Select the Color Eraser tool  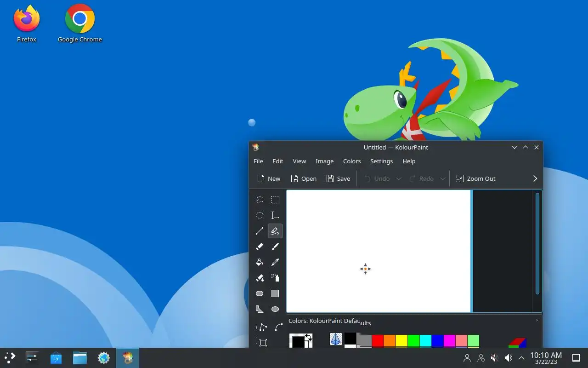(x=260, y=278)
